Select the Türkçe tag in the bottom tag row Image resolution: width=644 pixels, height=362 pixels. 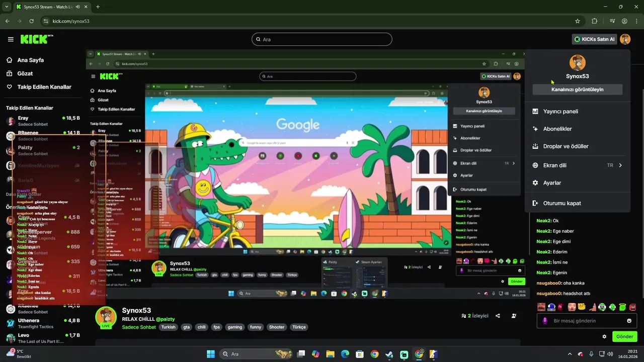coord(299,327)
